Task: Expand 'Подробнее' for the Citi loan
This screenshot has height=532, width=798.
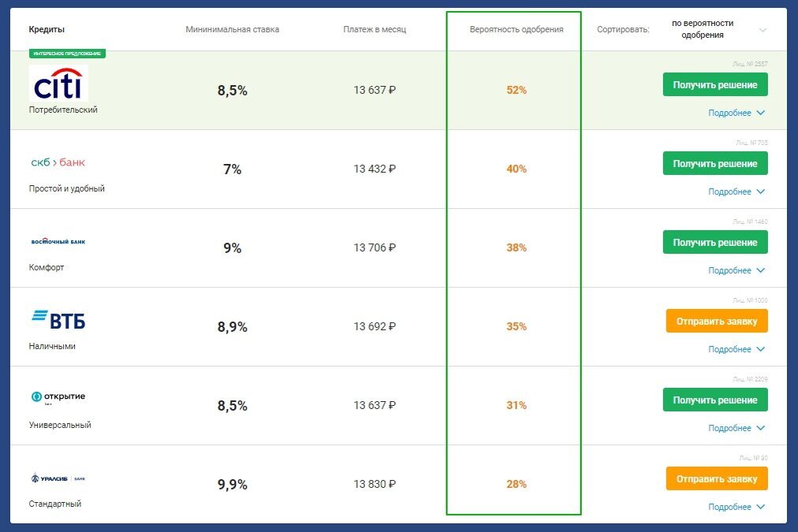Action: 736,113
